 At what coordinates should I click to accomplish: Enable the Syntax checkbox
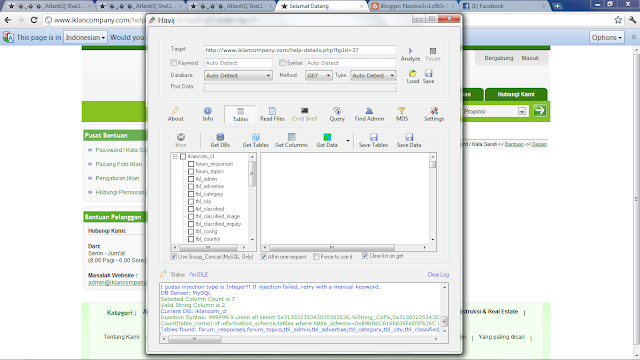click(x=282, y=62)
